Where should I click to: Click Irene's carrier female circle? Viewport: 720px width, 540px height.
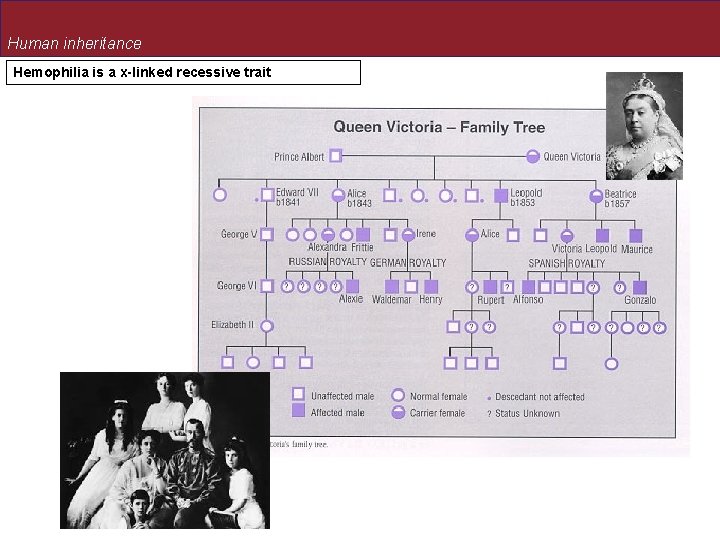tap(408, 235)
